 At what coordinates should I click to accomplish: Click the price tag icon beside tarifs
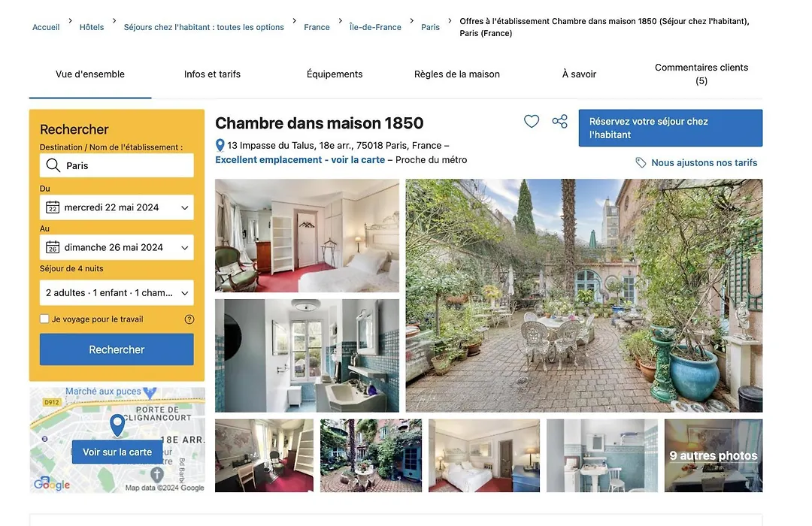pos(641,162)
